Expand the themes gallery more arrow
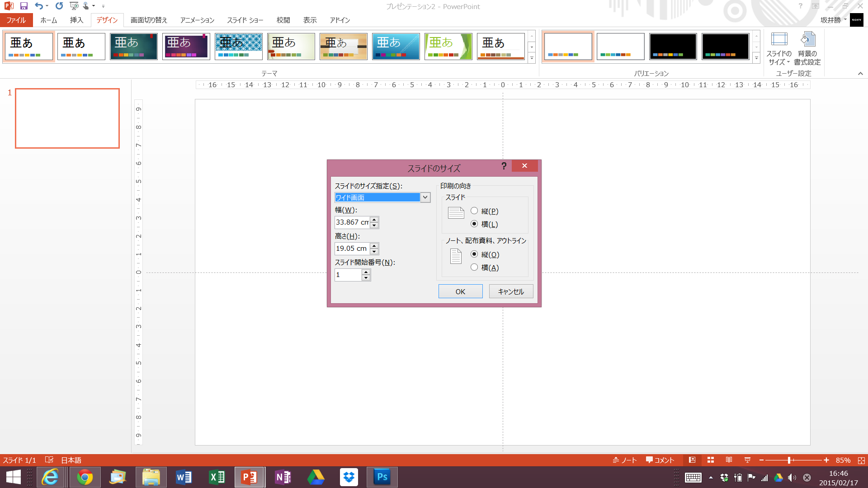Image resolution: width=868 pixels, height=488 pixels. 532,58
